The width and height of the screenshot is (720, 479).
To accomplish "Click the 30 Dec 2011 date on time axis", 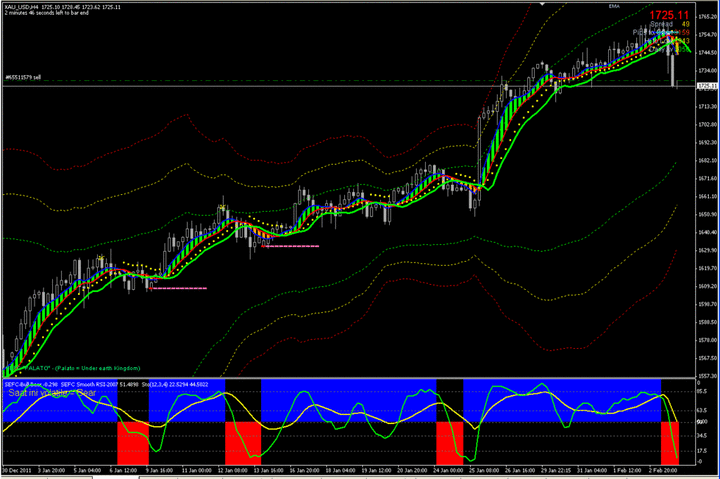I will tap(20, 471).
